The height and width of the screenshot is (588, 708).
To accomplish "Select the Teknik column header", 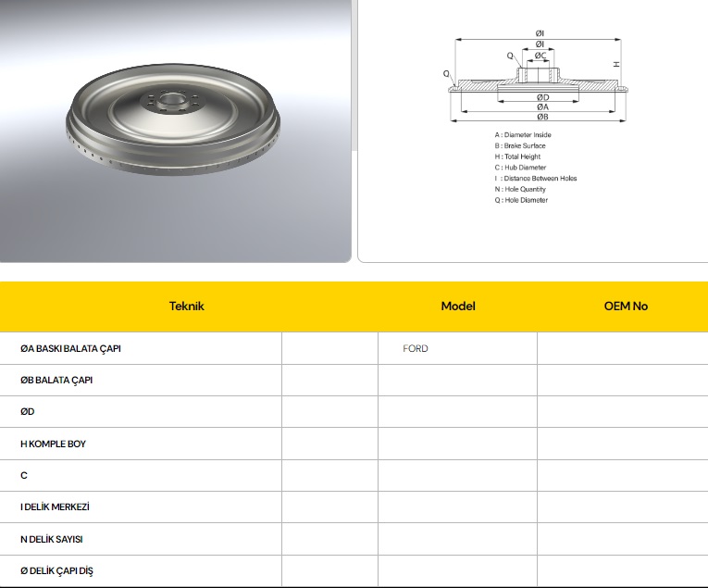I will click(186, 306).
